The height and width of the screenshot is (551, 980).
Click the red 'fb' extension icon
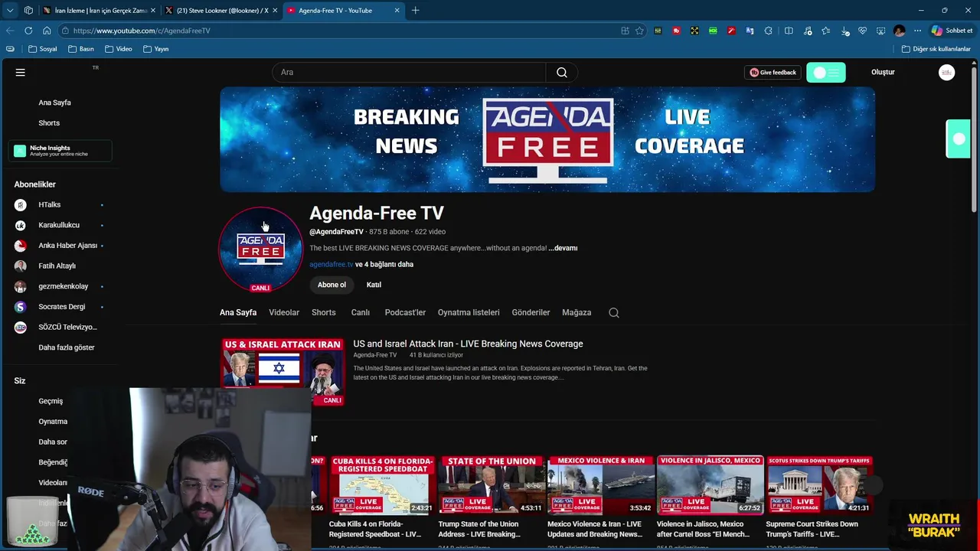point(676,31)
